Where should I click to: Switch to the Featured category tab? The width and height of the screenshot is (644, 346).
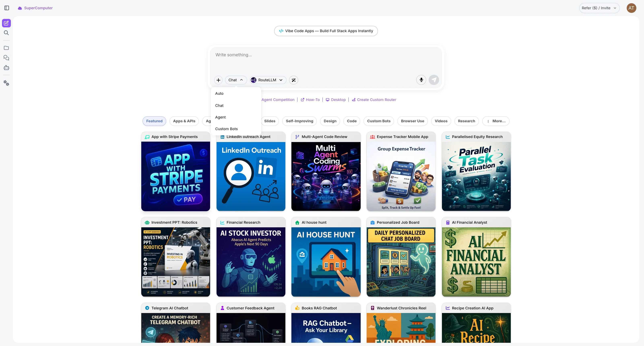coord(154,121)
